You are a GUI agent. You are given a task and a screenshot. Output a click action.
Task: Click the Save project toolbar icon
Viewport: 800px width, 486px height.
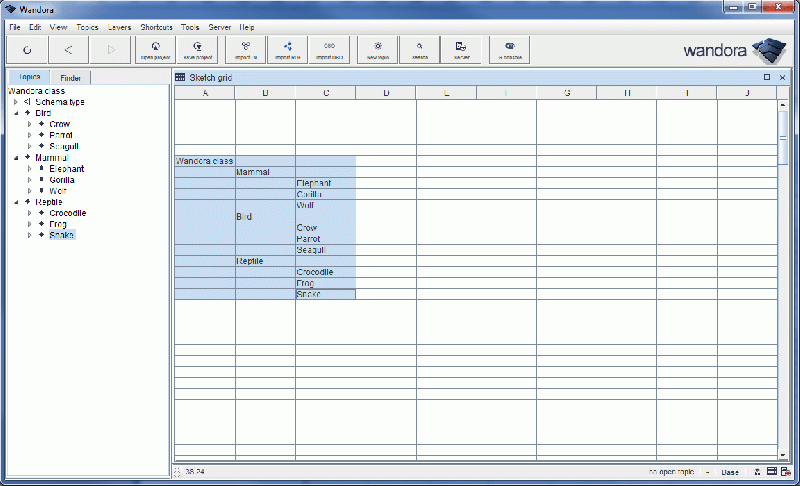(197, 49)
